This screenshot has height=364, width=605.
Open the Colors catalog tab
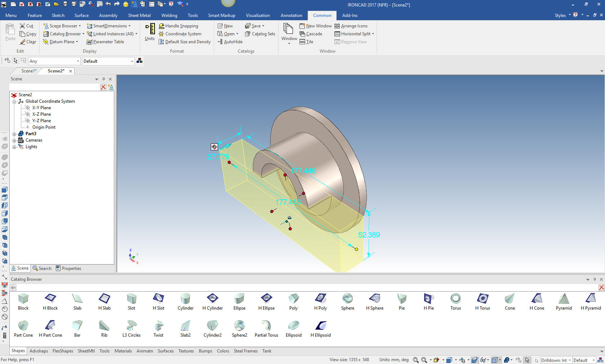[x=223, y=351]
